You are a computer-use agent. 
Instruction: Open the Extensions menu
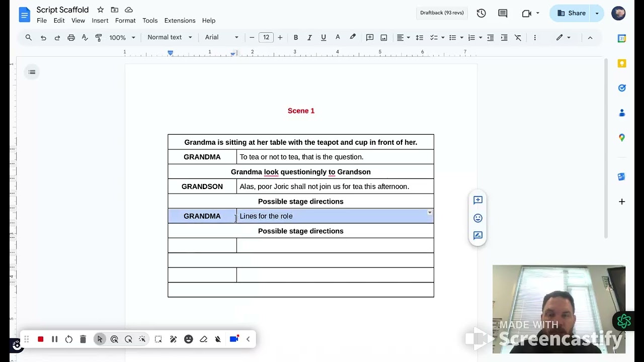[x=180, y=21]
